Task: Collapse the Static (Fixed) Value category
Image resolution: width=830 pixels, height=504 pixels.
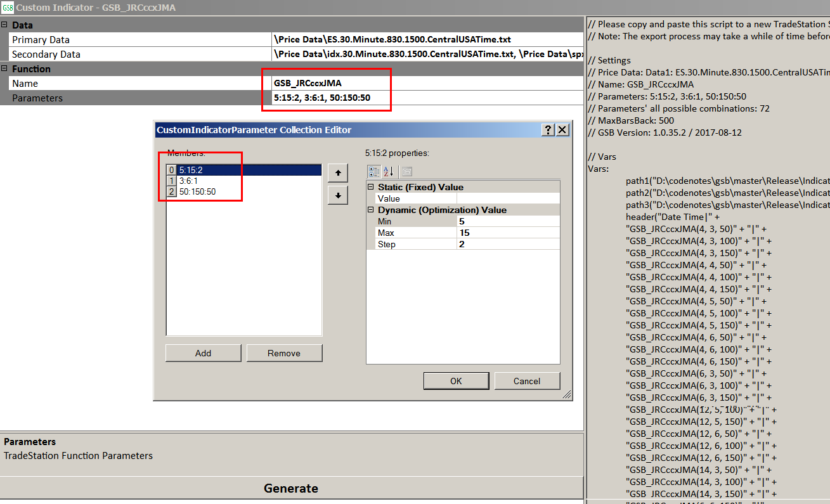Action: point(371,187)
